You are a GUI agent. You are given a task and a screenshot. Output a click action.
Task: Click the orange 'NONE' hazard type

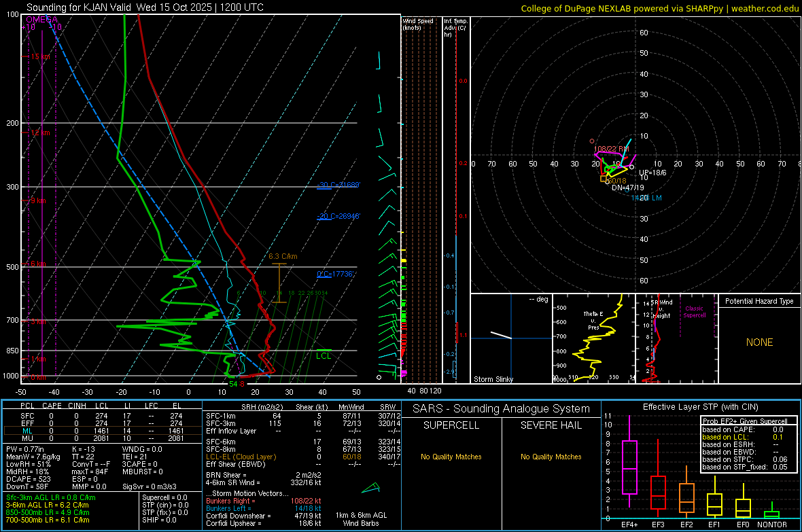pyautogui.click(x=759, y=342)
